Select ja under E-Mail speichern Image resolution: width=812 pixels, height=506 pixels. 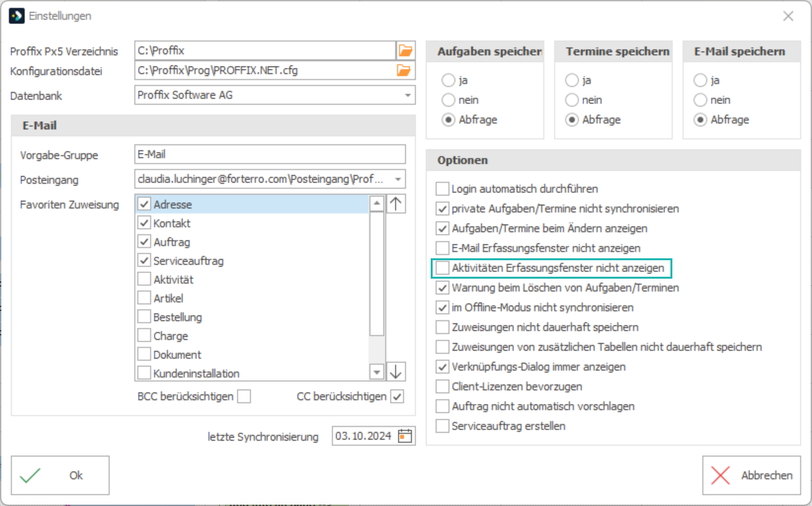coord(701,80)
